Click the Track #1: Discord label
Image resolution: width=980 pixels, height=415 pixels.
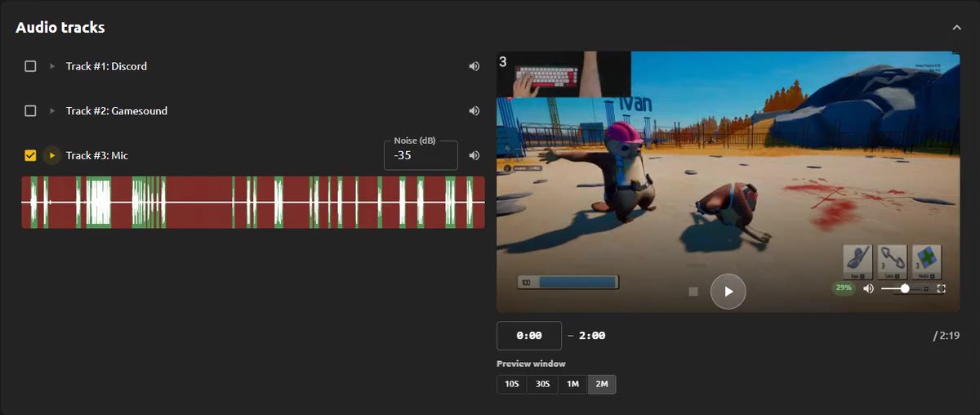(x=106, y=66)
